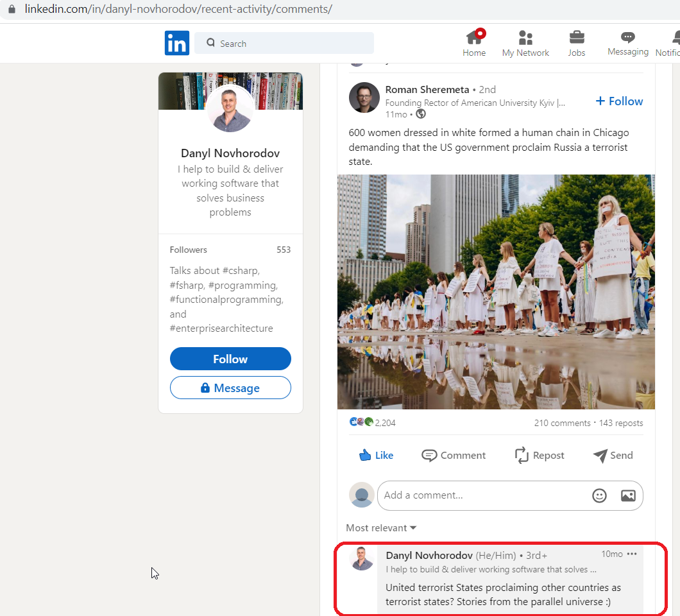
Task: View the 143 reposts link
Action: [x=620, y=423]
